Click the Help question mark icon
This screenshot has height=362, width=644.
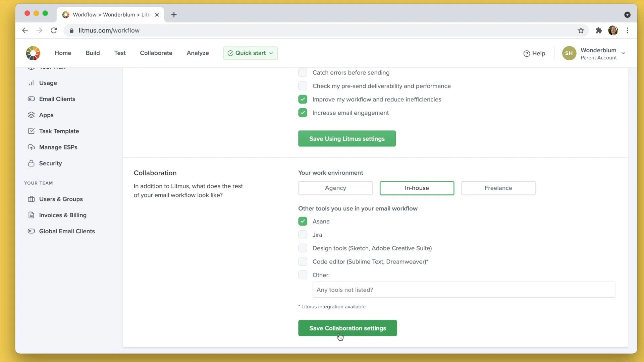pyautogui.click(x=527, y=54)
